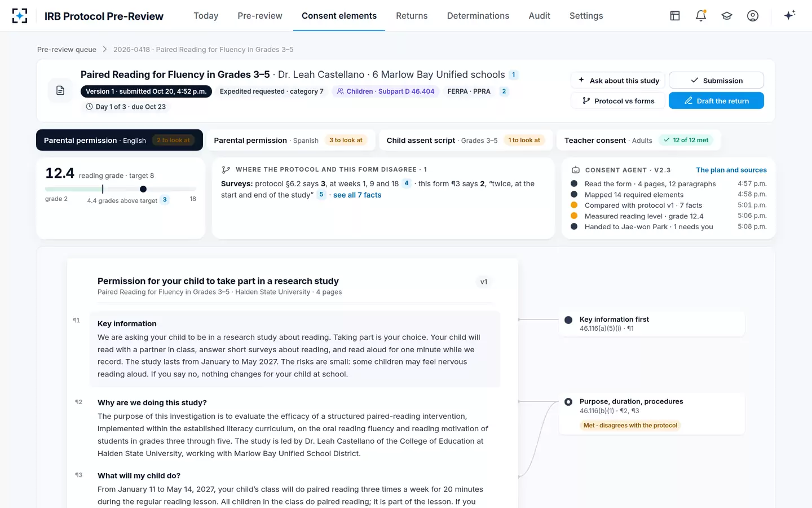Click the clock icon on Day 1 of 3
The width and height of the screenshot is (812, 508).
89,107
